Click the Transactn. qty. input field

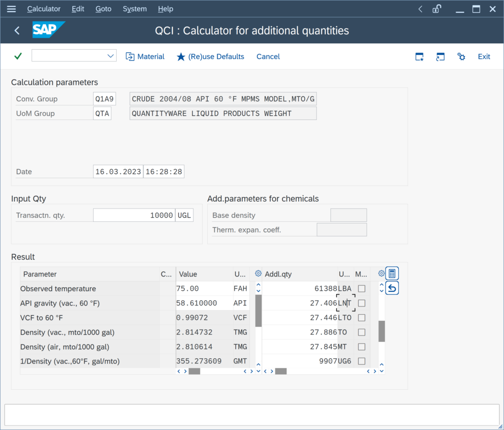(x=134, y=215)
